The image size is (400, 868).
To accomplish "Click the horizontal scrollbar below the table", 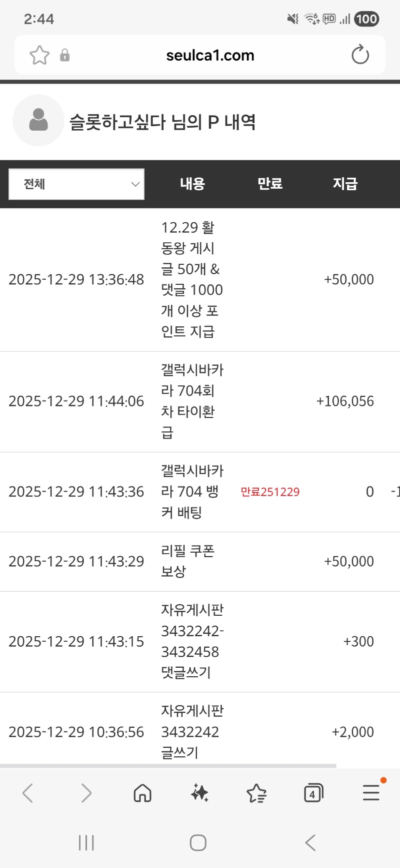I will [x=168, y=766].
